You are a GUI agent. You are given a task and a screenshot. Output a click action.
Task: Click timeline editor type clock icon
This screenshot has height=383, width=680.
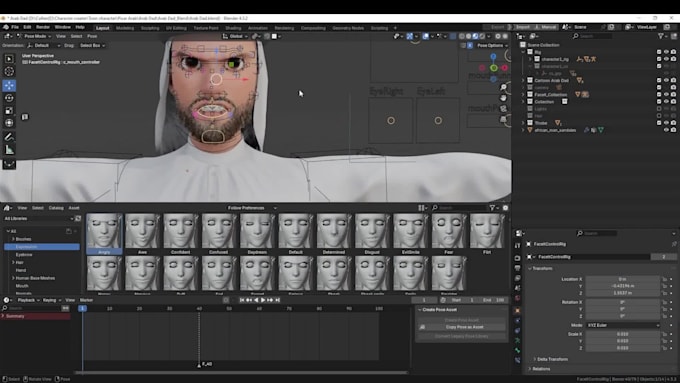7,300
